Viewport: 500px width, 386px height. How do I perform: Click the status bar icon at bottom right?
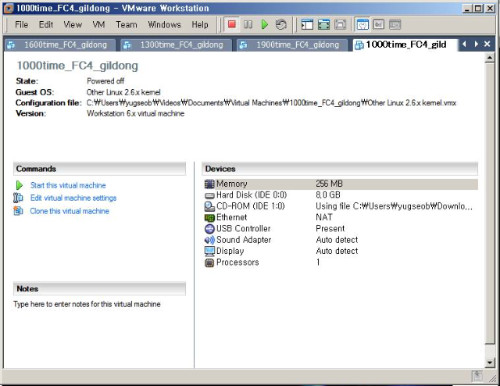(x=477, y=376)
